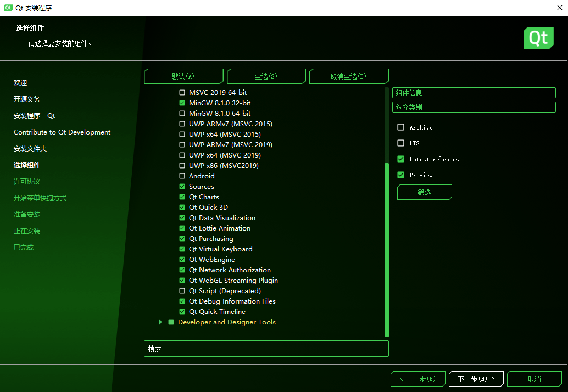Image resolution: width=568 pixels, height=392 pixels.
Task: Enable the Archive category filter
Action: pos(400,127)
